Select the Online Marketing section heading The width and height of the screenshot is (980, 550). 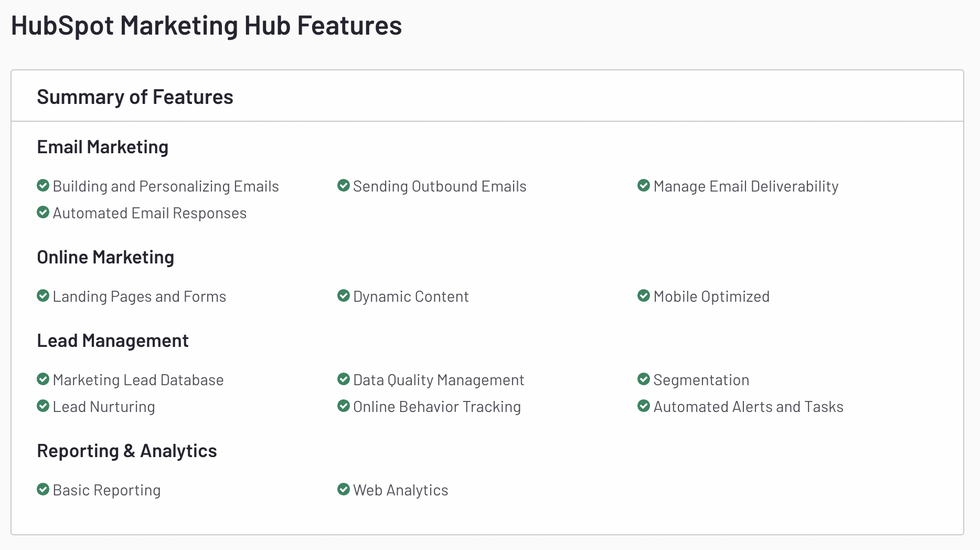coord(105,258)
